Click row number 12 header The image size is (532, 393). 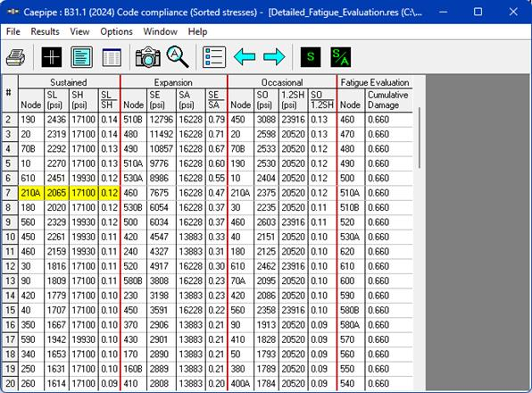[10, 266]
